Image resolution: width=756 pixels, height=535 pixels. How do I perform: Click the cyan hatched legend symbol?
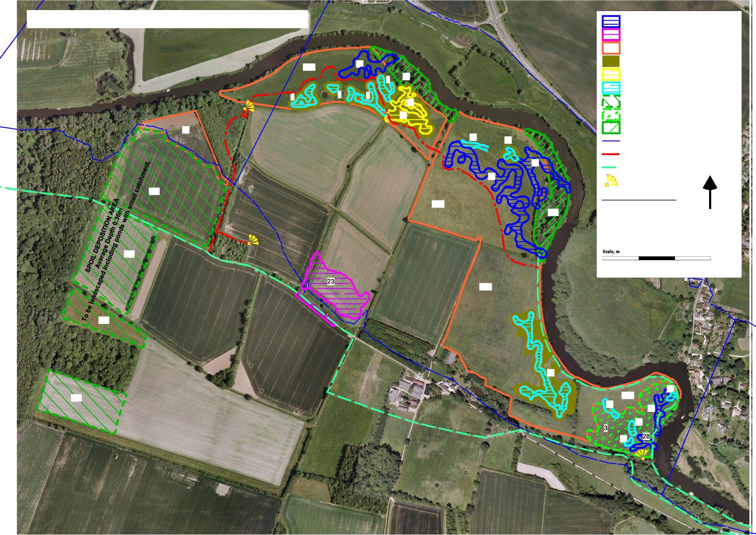[x=611, y=88]
